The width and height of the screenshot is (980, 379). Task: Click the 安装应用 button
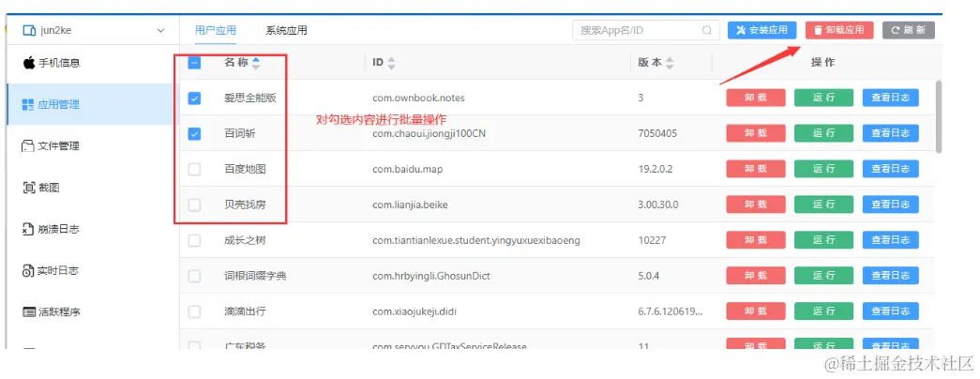click(761, 30)
